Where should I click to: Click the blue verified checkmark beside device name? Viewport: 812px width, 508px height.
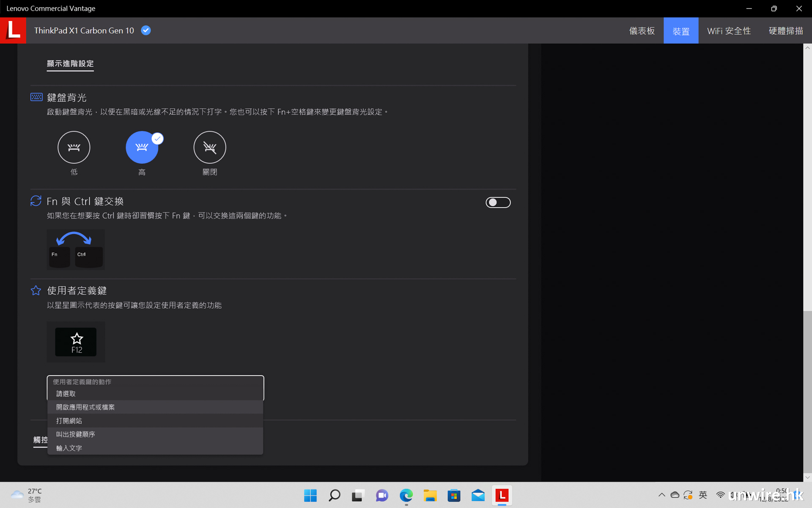point(146,30)
